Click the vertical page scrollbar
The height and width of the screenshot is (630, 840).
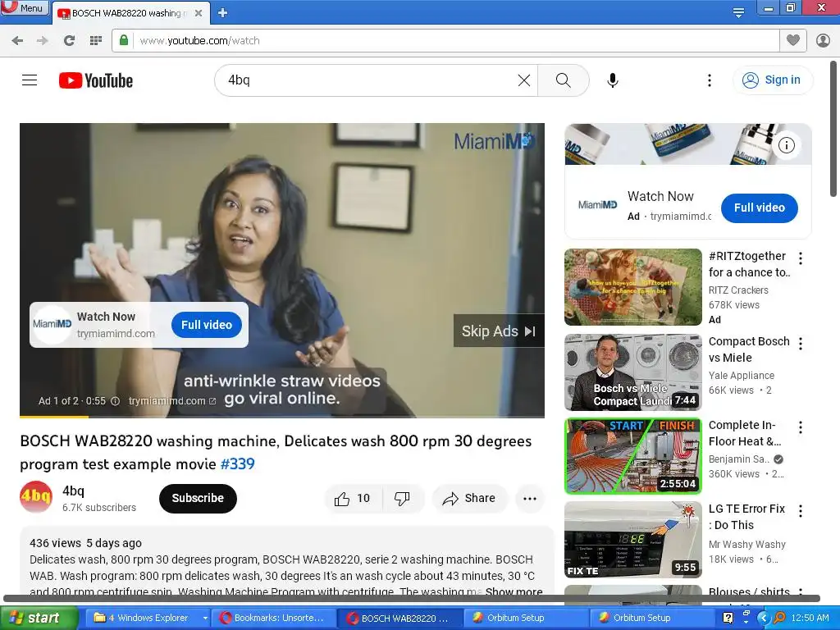click(833, 129)
